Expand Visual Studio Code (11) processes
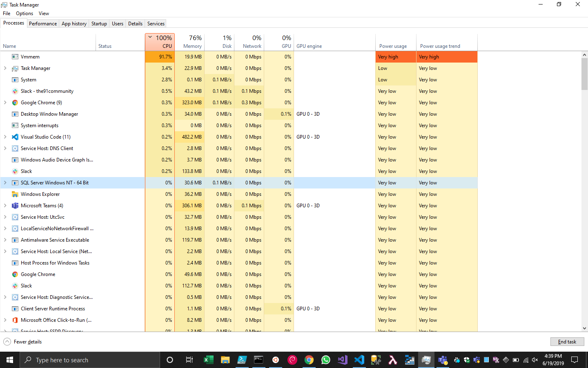Screen dimensions: 588x368 tap(5, 137)
